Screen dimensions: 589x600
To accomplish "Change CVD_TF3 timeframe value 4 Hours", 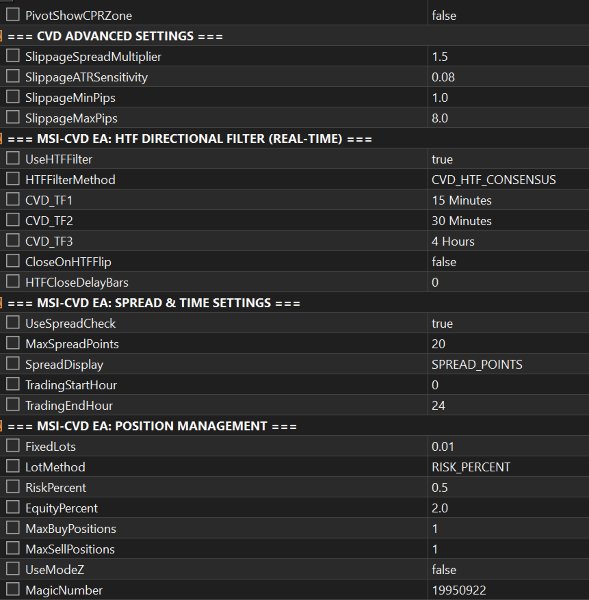I will (453, 241).
